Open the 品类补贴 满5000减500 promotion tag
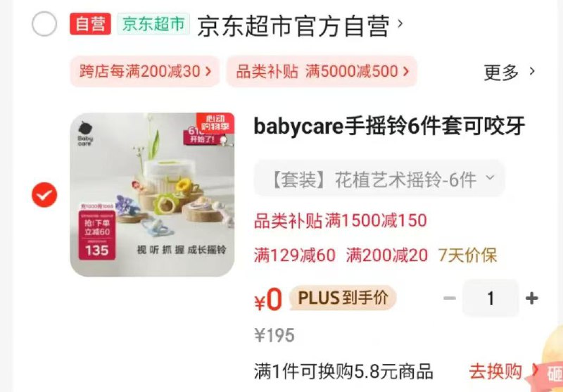The width and height of the screenshot is (563, 392). click(x=322, y=71)
